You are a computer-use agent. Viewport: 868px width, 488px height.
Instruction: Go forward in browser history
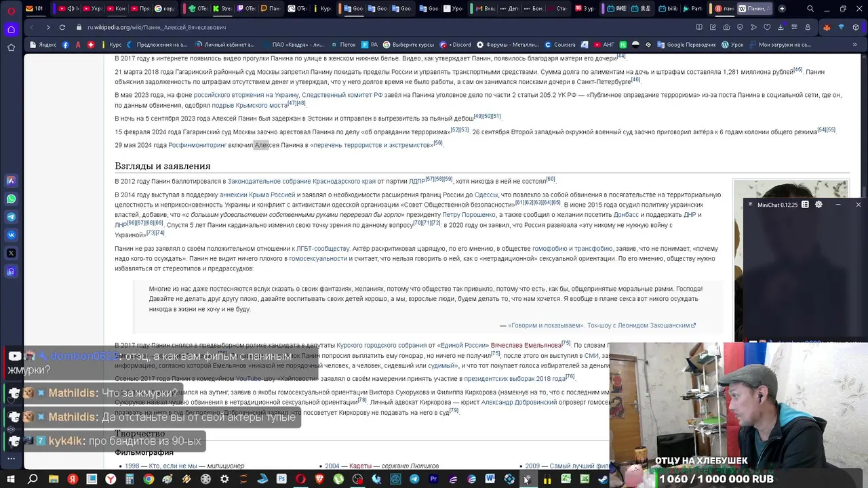(47, 27)
